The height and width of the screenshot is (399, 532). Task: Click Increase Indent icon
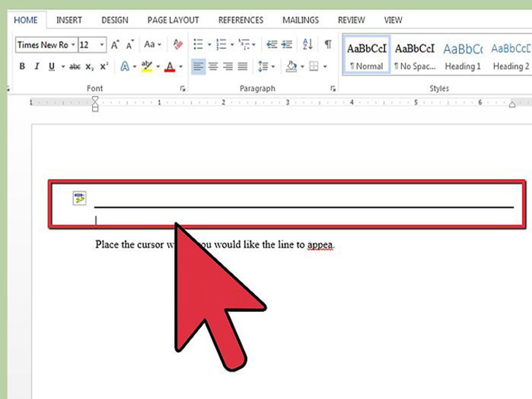tap(286, 45)
